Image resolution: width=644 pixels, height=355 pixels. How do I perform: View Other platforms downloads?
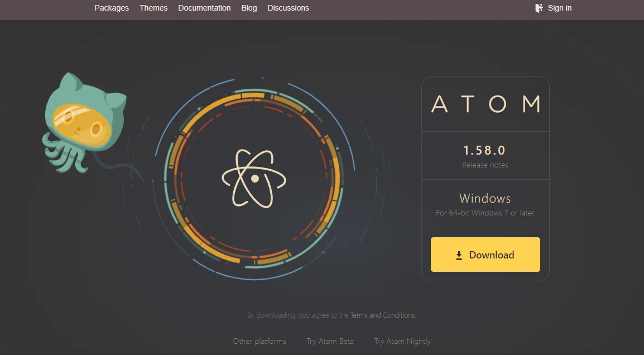(259, 341)
